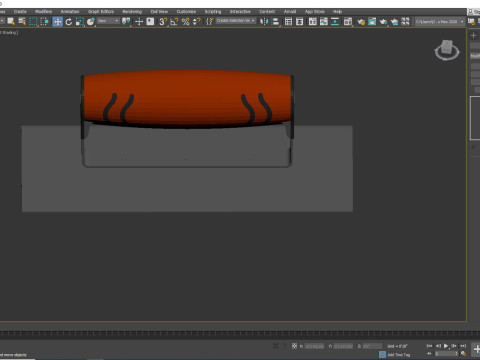Open the Modifiers menu
Viewport: 480px width, 360px height.
pos(44,11)
